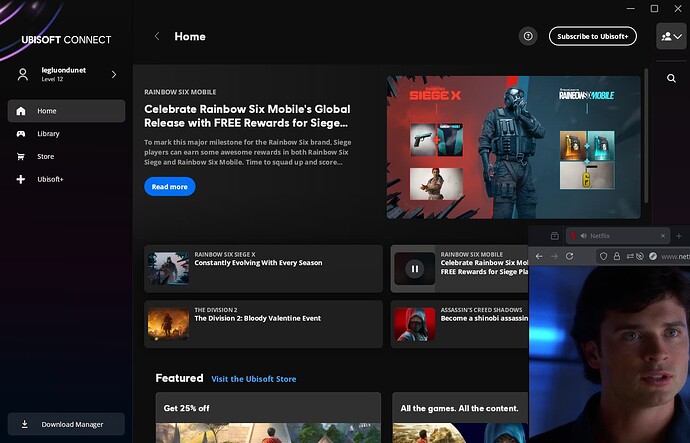
Task: Expand the friends panel dropdown
Action: click(671, 36)
